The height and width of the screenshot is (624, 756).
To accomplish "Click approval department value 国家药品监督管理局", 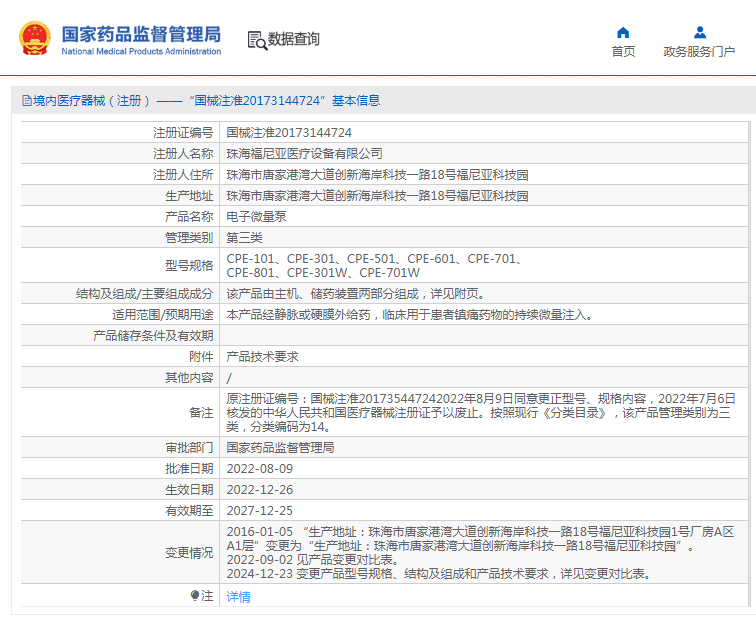I will 280,448.
